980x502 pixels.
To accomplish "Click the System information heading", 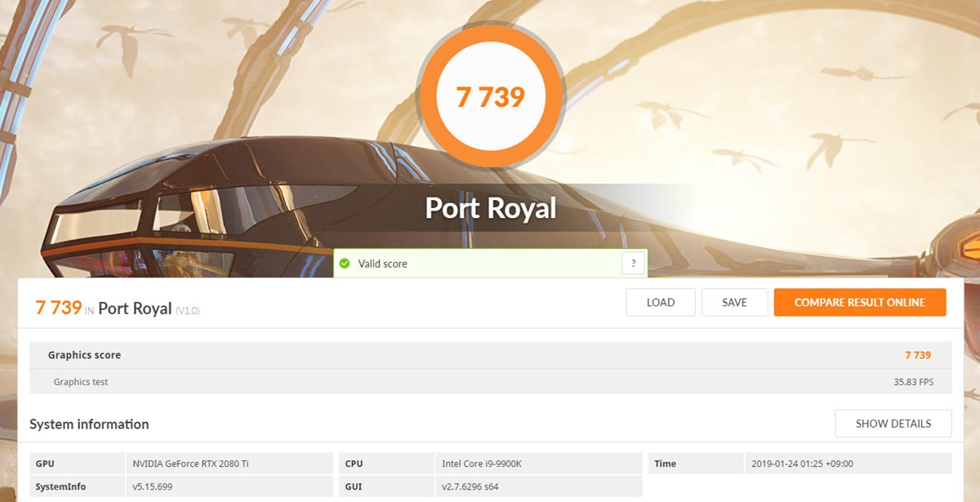I will [x=89, y=424].
